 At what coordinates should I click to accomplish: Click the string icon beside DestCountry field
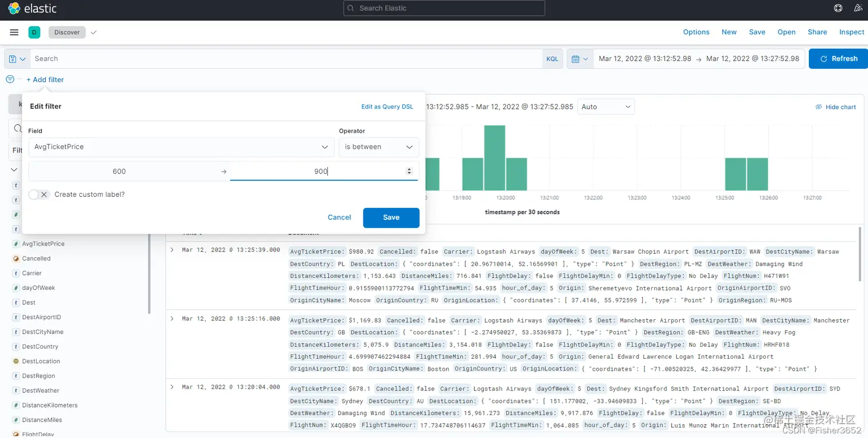pos(16,347)
